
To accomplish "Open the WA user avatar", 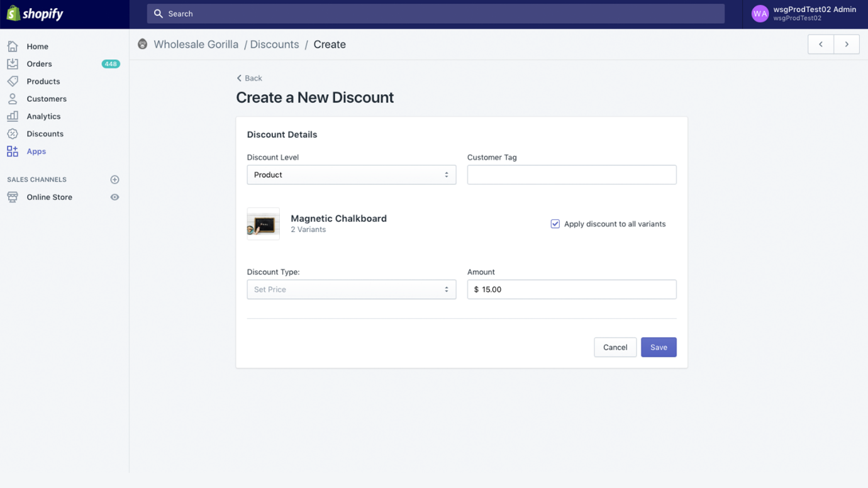I will point(760,14).
